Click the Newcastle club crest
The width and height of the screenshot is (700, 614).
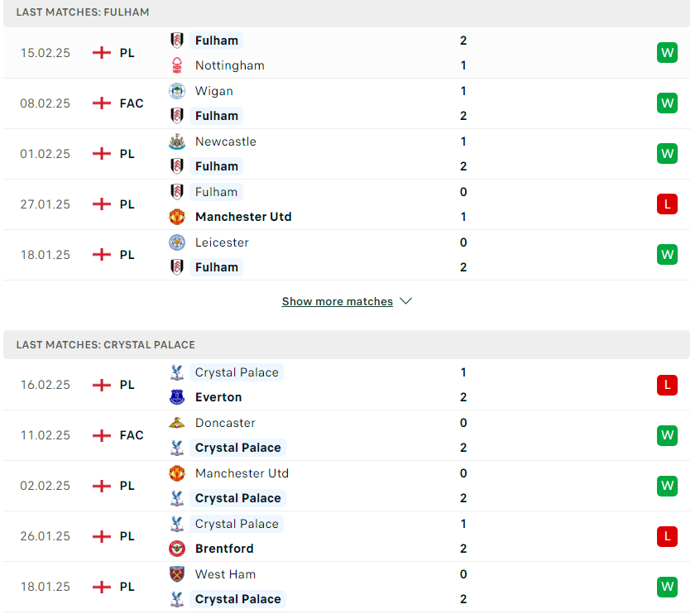[177, 142]
